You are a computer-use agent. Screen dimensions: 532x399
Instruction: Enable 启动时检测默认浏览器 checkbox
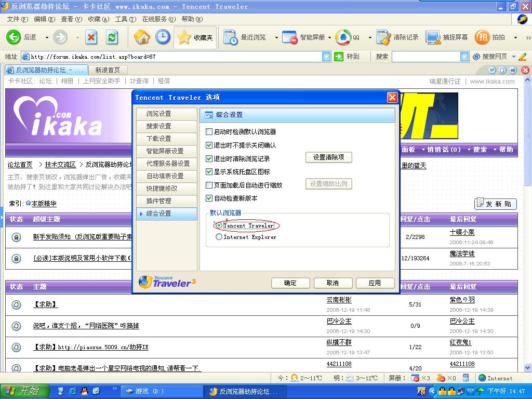pos(209,131)
